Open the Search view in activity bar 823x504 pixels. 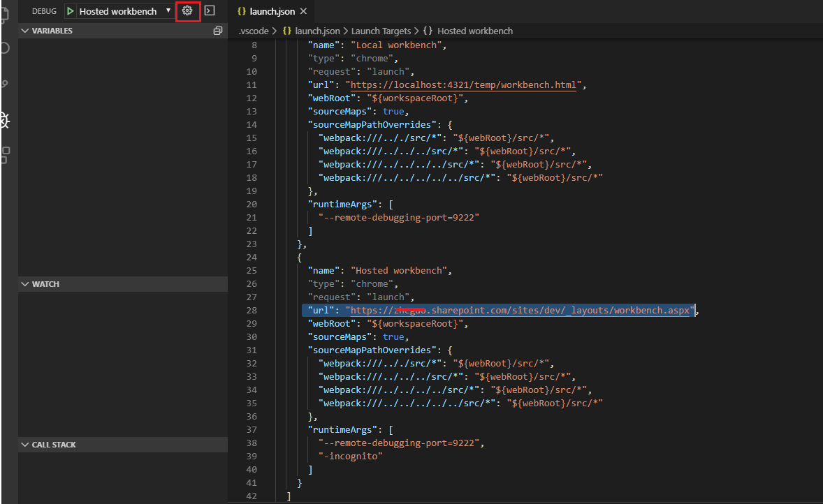[4, 48]
